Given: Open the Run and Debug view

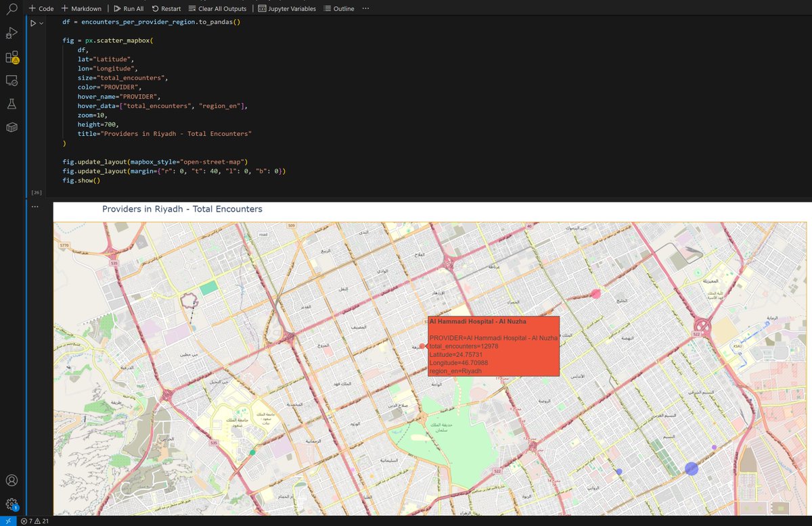Looking at the screenshot, I should pos(12,32).
